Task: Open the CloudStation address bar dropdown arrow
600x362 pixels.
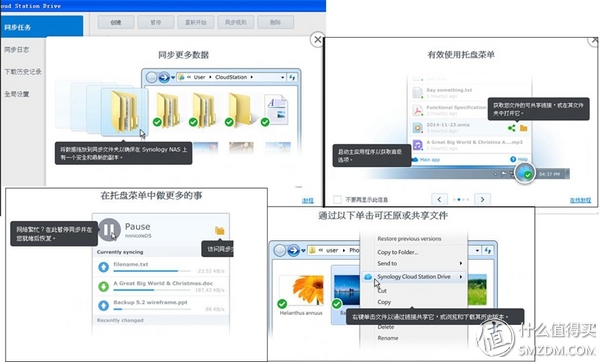Action: click(x=282, y=77)
